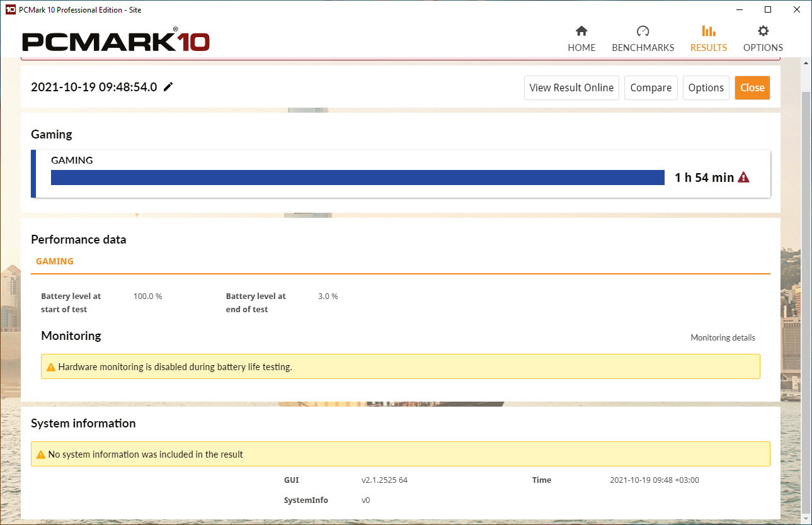Close the result with orange Close button
This screenshot has height=525, width=812.
pos(752,87)
